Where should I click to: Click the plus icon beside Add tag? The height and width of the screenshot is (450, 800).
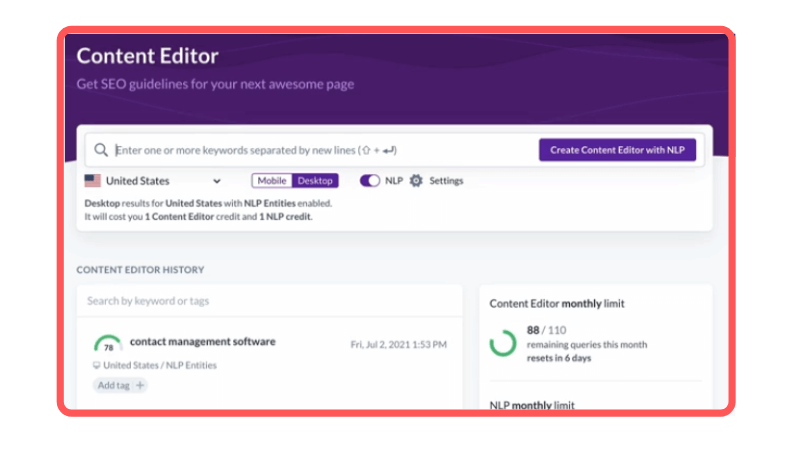coord(140,385)
